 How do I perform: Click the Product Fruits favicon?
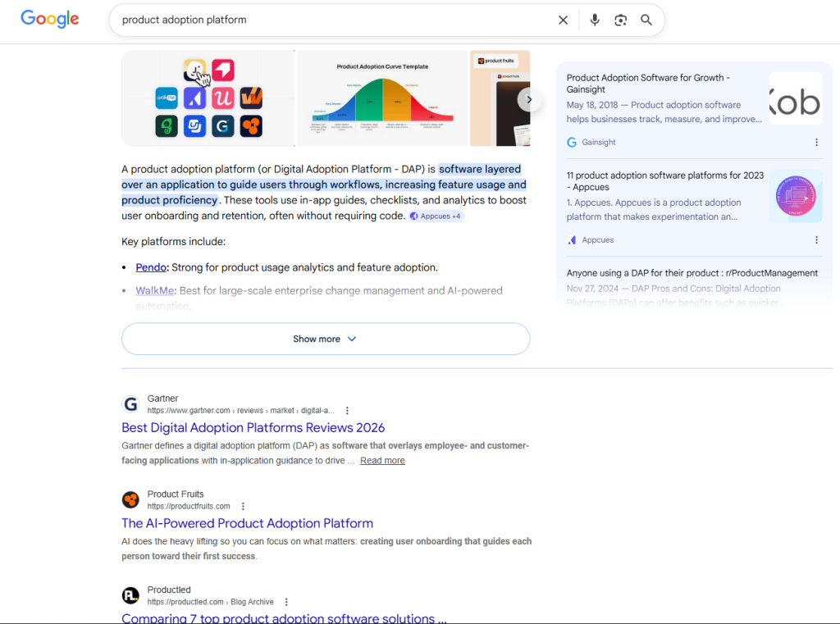pyautogui.click(x=130, y=499)
